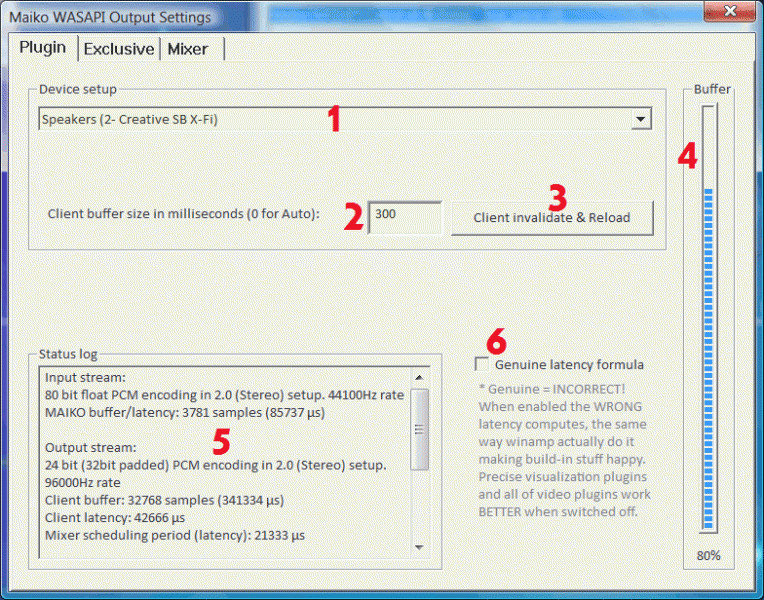Click the status log scroll up arrow
This screenshot has width=764, height=600.
[x=419, y=377]
